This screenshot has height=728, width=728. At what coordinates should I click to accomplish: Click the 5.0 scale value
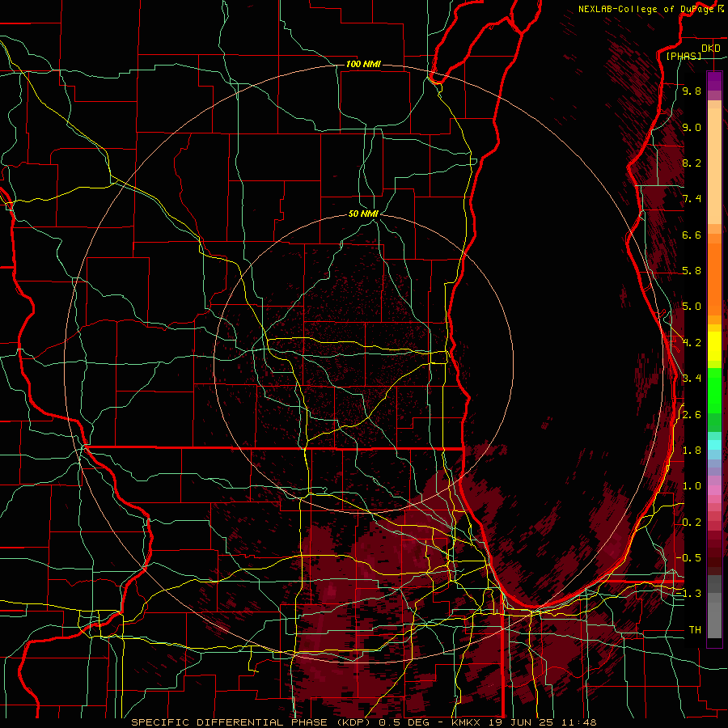(x=692, y=307)
